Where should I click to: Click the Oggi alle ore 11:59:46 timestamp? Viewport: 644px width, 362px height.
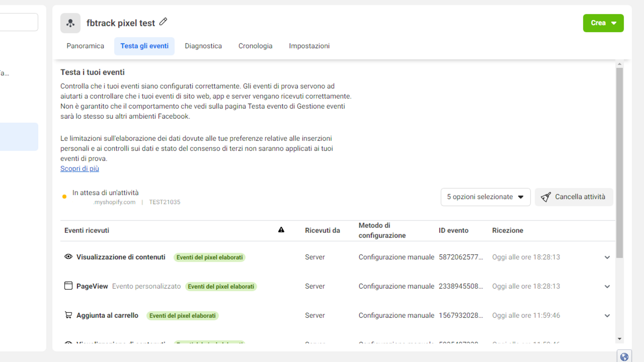[x=526, y=315]
